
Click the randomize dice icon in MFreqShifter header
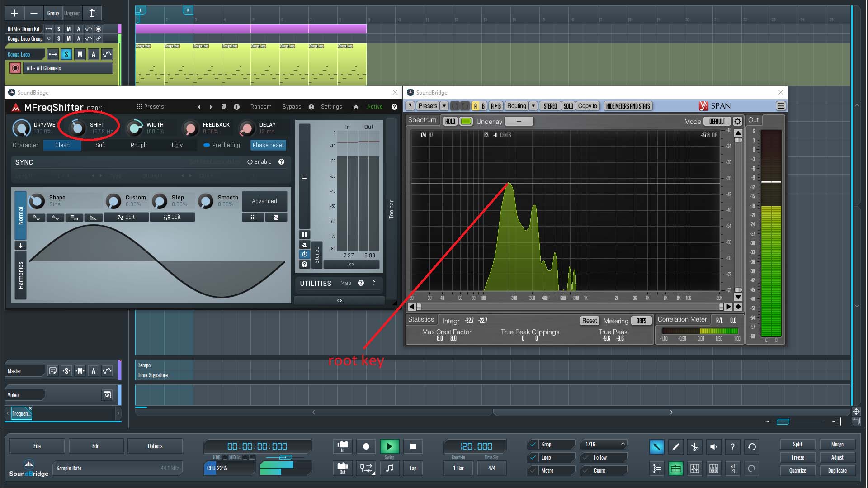pos(224,107)
